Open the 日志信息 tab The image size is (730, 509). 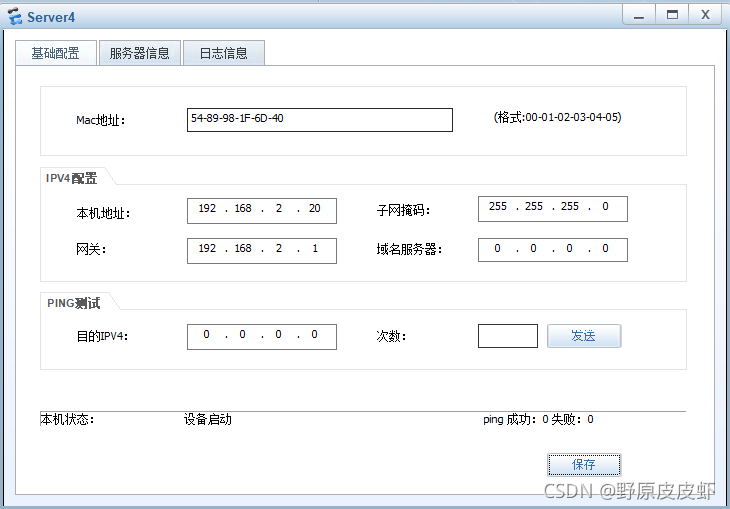[x=224, y=53]
